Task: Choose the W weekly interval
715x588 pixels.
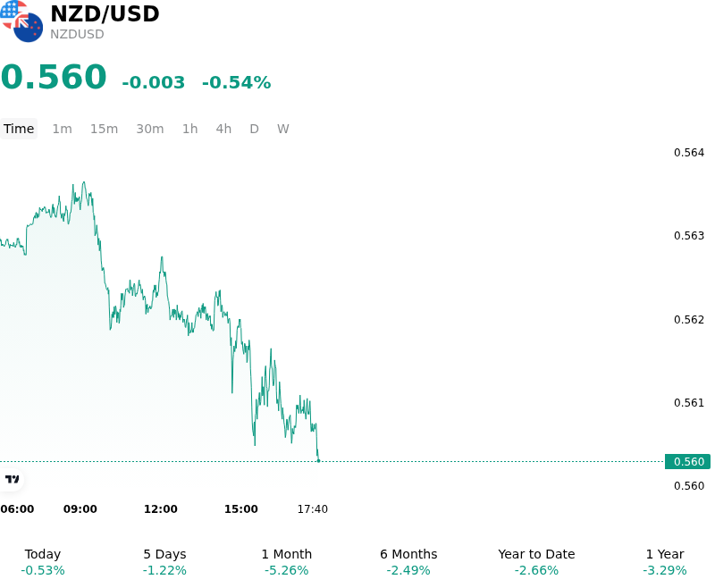Action: (282, 129)
